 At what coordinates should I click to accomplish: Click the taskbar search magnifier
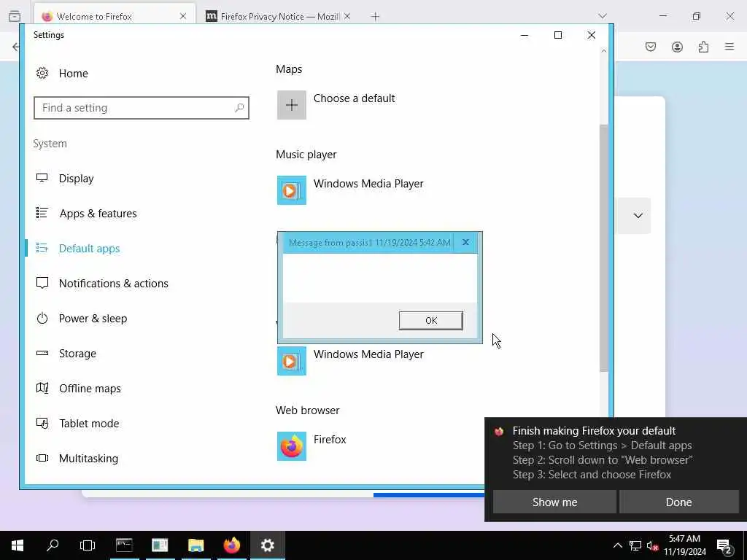pyautogui.click(x=53, y=545)
